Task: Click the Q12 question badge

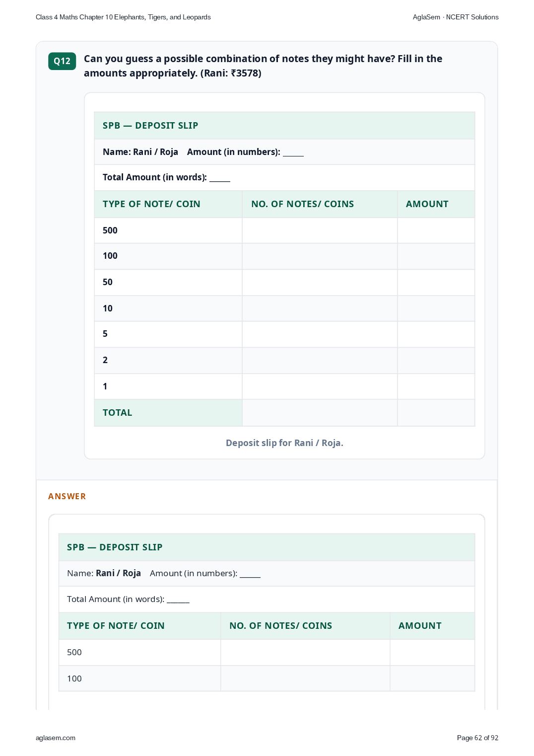Action: [x=62, y=61]
